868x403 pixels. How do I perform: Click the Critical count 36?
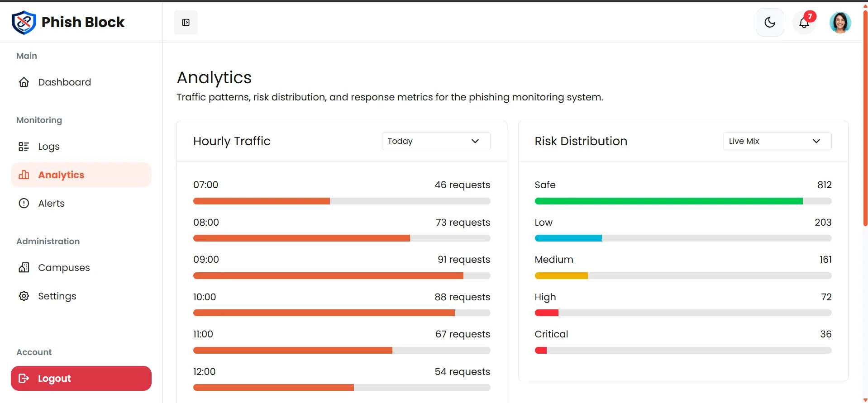(826, 334)
